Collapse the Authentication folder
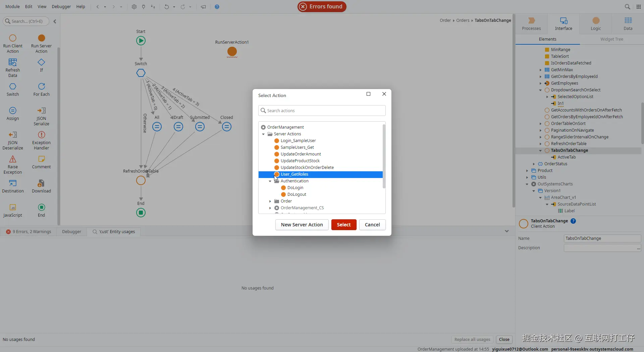This screenshot has width=644, height=352. pyautogui.click(x=270, y=181)
